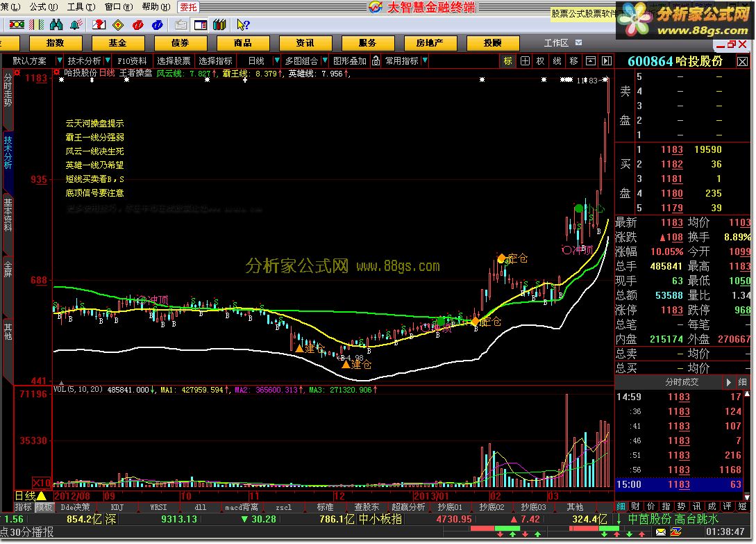Click the skip-to-end icon in chart toolbar
The width and height of the screenshot is (756, 544).
pos(607,61)
